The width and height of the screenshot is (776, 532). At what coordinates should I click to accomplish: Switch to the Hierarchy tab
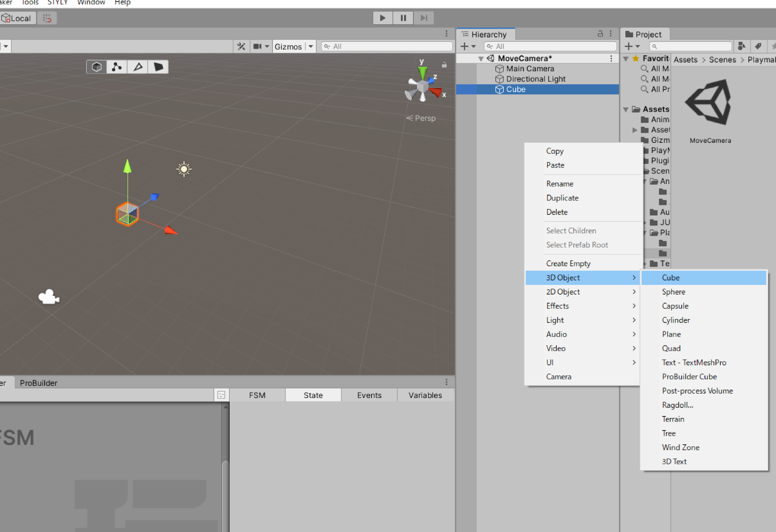tap(485, 35)
